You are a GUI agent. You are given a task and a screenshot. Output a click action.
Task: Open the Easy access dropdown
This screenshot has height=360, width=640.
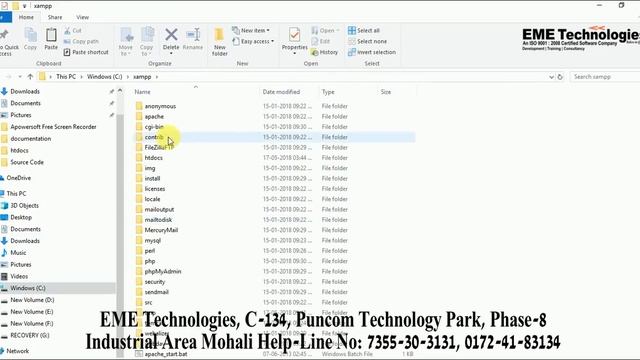tap(253, 41)
